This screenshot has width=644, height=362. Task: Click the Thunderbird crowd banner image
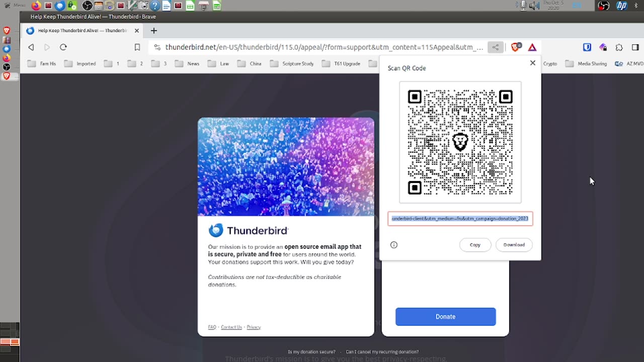pyautogui.click(x=286, y=167)
